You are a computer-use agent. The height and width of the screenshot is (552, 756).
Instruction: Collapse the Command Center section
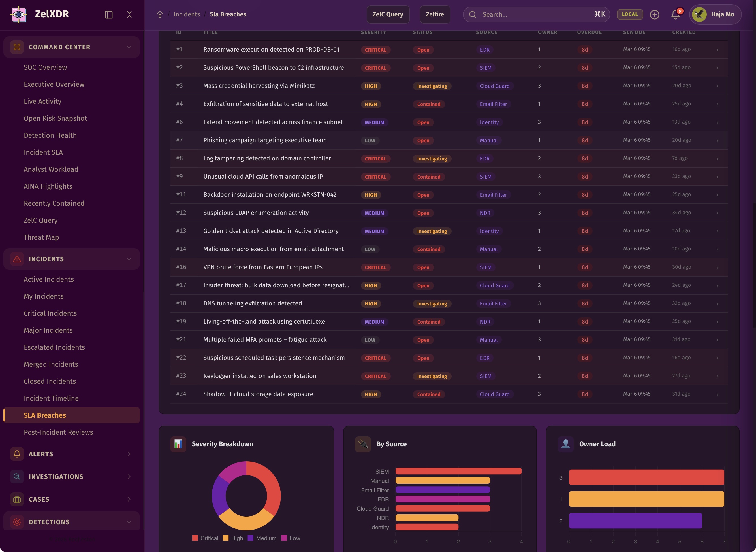[129, 47]
